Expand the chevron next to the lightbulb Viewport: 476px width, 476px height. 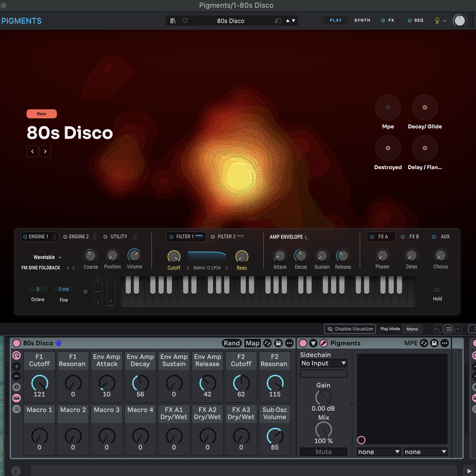tap(445, 21)
